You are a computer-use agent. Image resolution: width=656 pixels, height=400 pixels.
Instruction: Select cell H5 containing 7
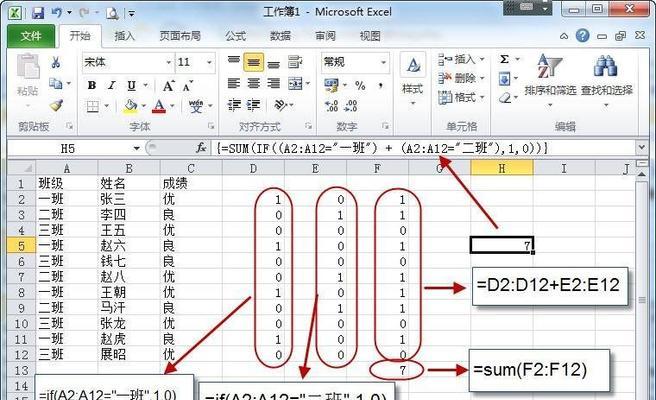pyautogui.click(x=502, y=246)
